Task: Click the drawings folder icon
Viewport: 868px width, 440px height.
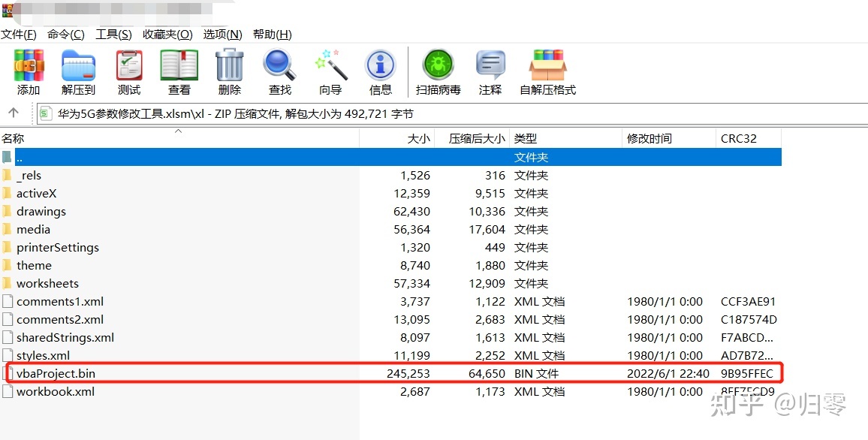Action: (x=7, y=212)
